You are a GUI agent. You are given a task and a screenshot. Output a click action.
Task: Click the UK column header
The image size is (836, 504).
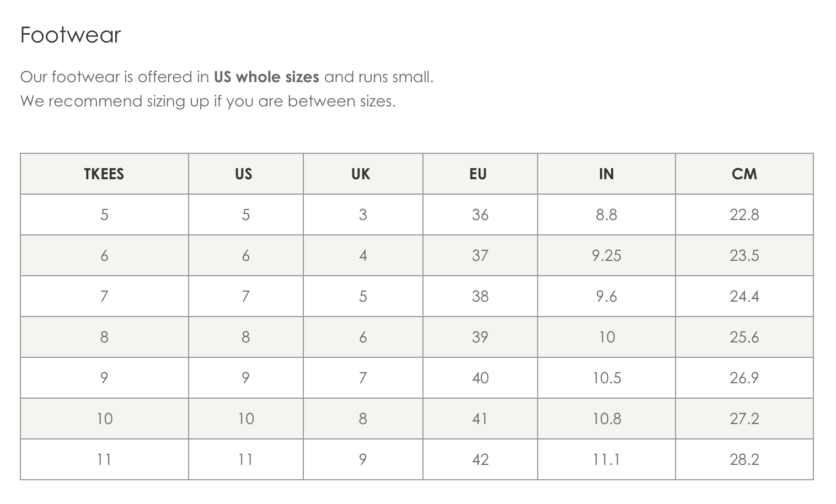[x=363, y=174]
